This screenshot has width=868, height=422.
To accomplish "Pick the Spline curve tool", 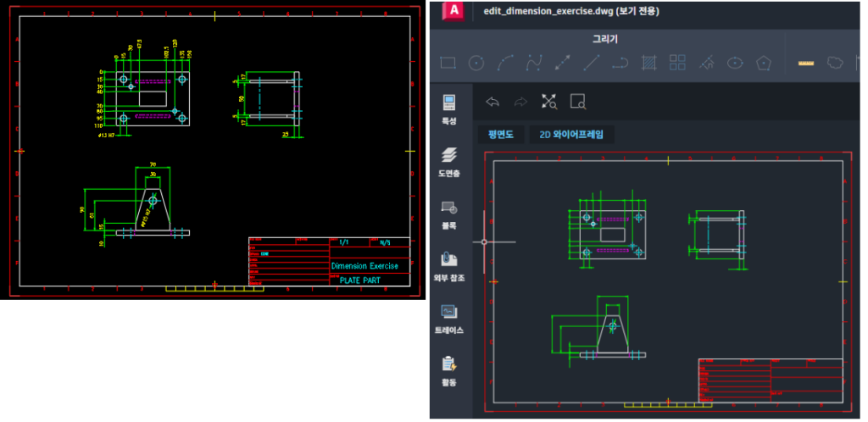I will (533, 63).
